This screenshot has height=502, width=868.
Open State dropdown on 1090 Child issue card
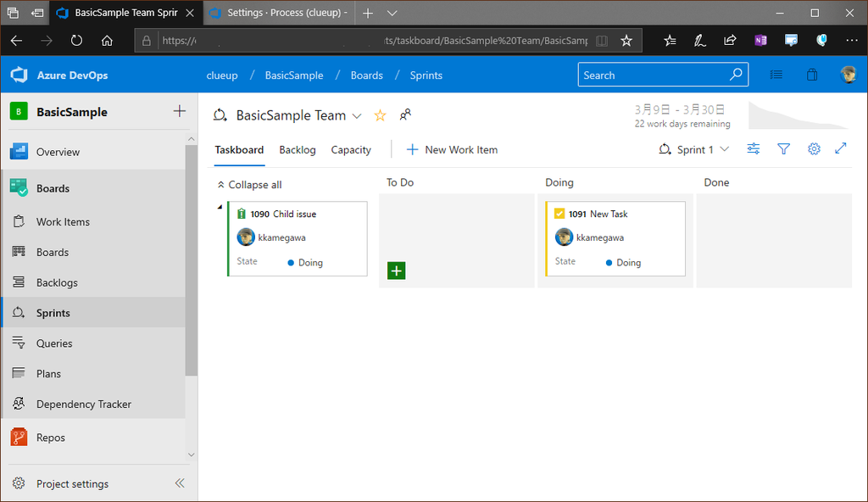(x=305, y=263)
